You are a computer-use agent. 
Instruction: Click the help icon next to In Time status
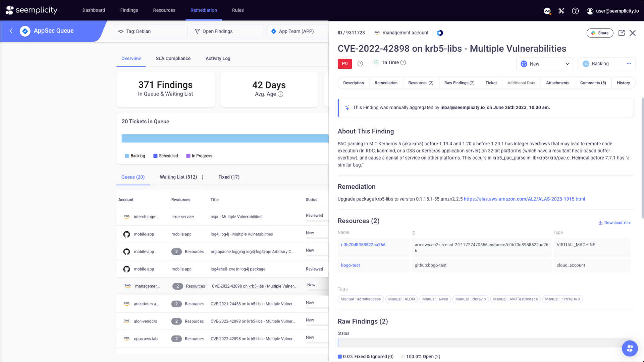[403, 62]
